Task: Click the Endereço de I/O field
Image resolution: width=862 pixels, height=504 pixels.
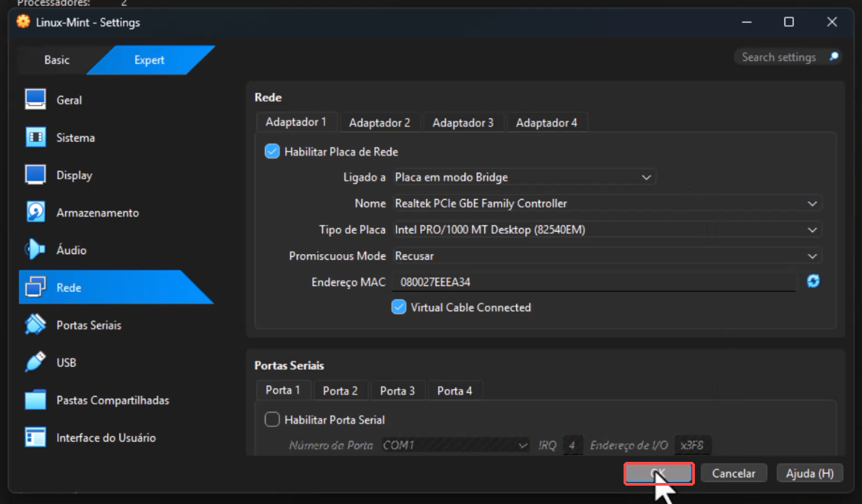Action: click(x=692, y=446)
